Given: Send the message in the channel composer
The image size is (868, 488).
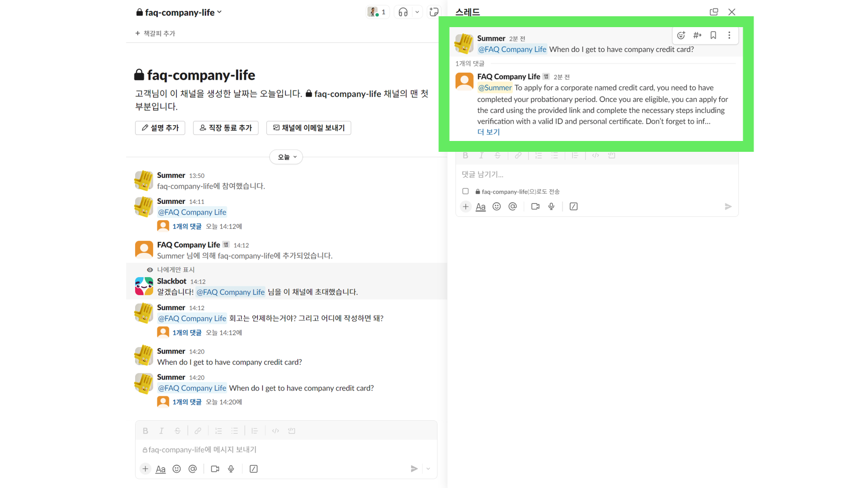Looking at the screenshot, I should (x=414, y=469).
